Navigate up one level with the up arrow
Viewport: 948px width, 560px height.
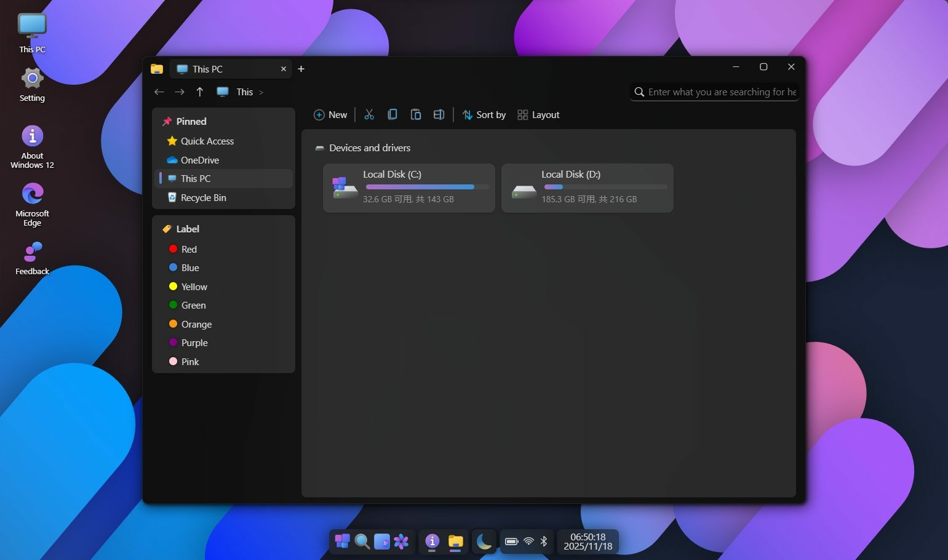pyautogui.click(x=199, y=92)
